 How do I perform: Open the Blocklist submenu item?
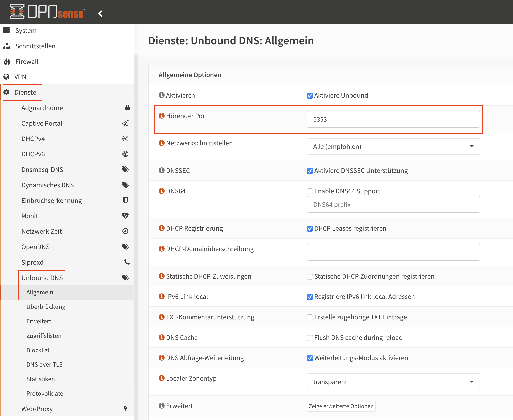[38, 350]
